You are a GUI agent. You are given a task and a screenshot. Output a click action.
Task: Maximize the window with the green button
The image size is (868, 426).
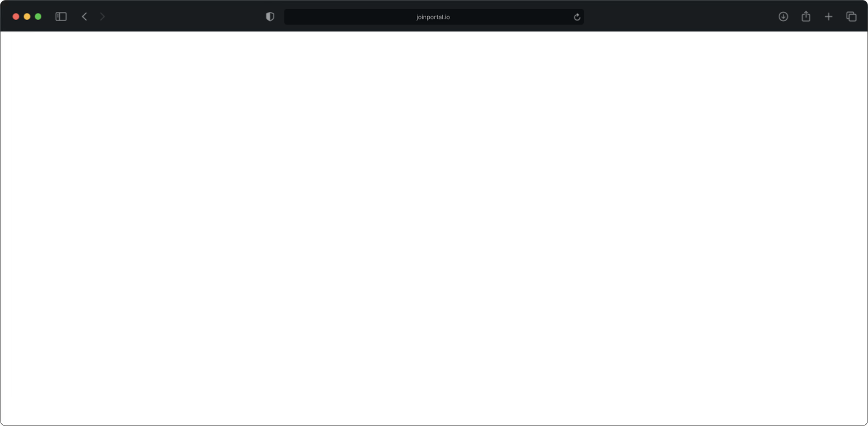38,17
